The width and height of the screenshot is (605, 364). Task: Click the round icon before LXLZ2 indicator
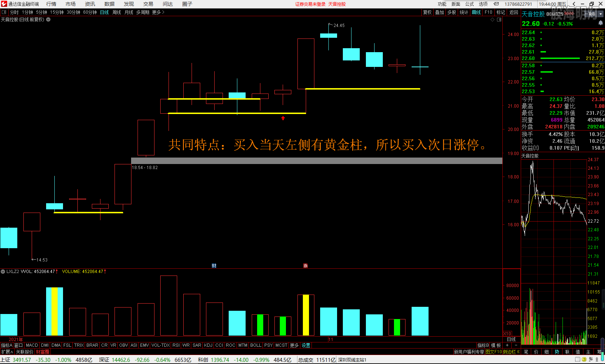pyautogui.click(x=3, y=272)
